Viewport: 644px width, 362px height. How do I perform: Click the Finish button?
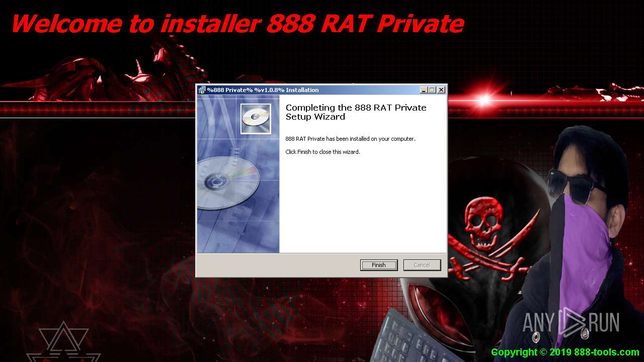coord(379,265)
